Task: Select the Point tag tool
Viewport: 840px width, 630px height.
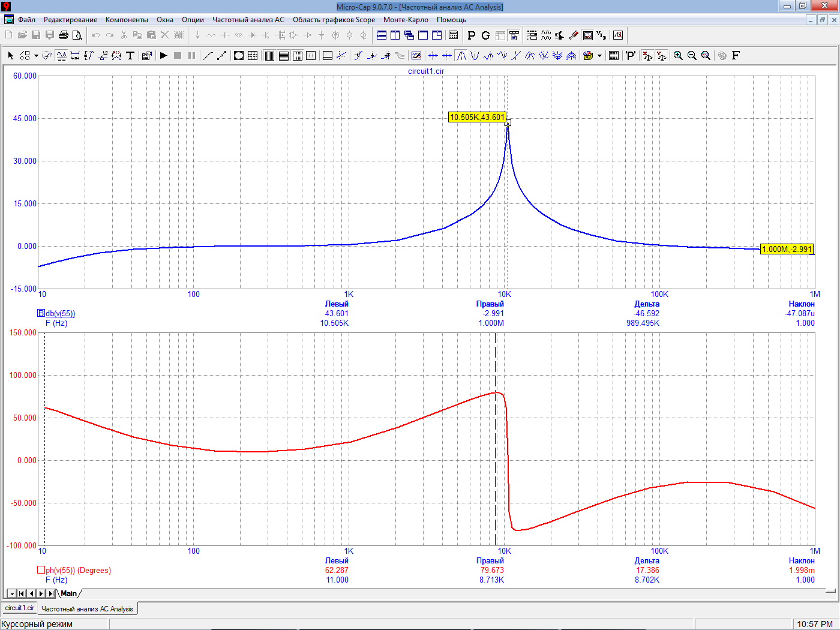Action: pyautogui.click(x=103, y=55)
